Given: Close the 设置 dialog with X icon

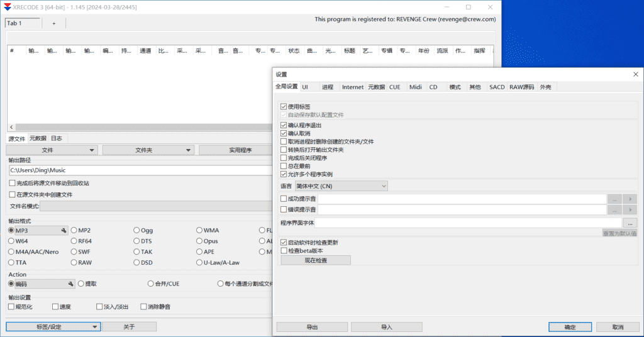Looking at the screenshot, I should [635, 74].
